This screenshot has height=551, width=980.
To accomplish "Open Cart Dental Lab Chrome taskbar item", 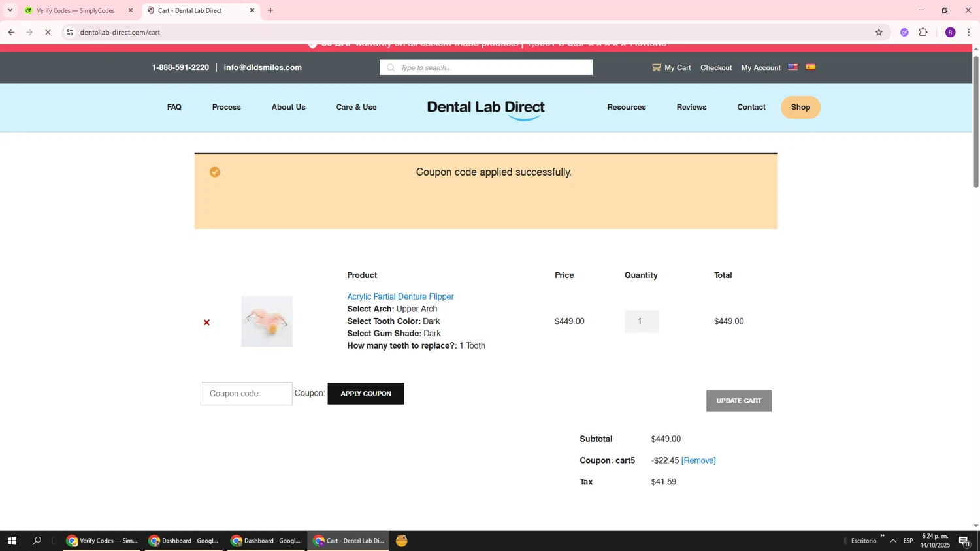I will coord(349,541).
